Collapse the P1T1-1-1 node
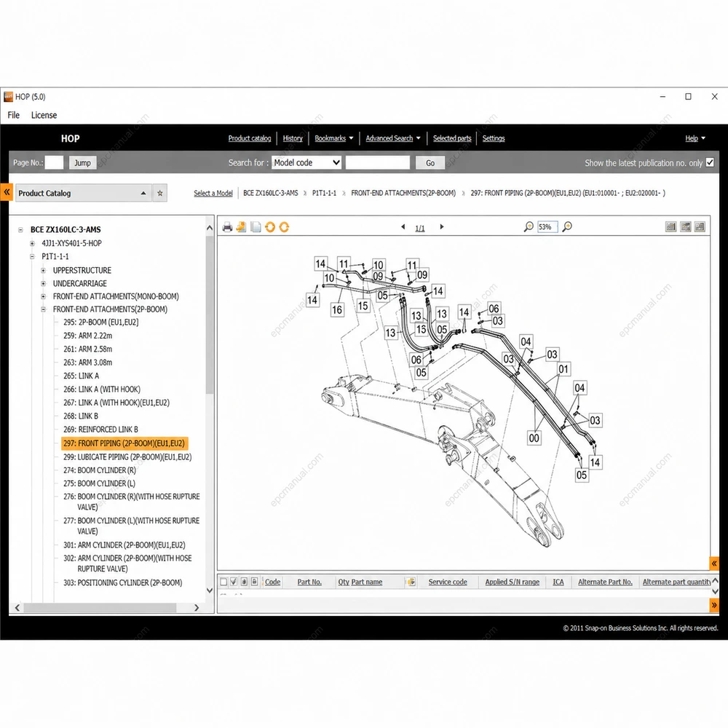The height and width of the screenshot is (728, 728). click(32, 256)
